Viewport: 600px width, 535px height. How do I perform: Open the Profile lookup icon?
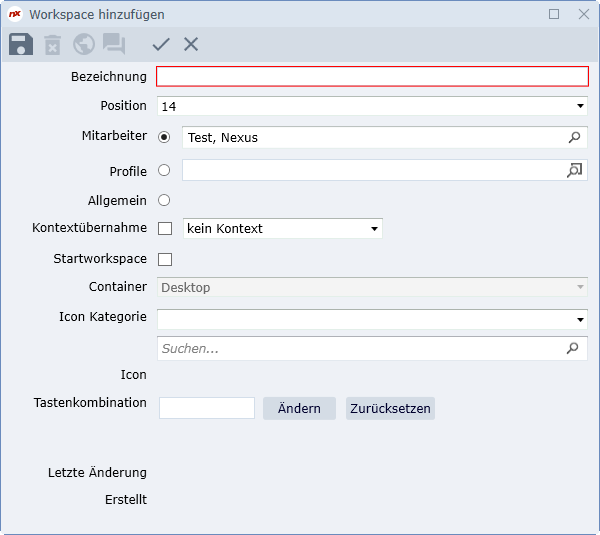click(574, 170)
